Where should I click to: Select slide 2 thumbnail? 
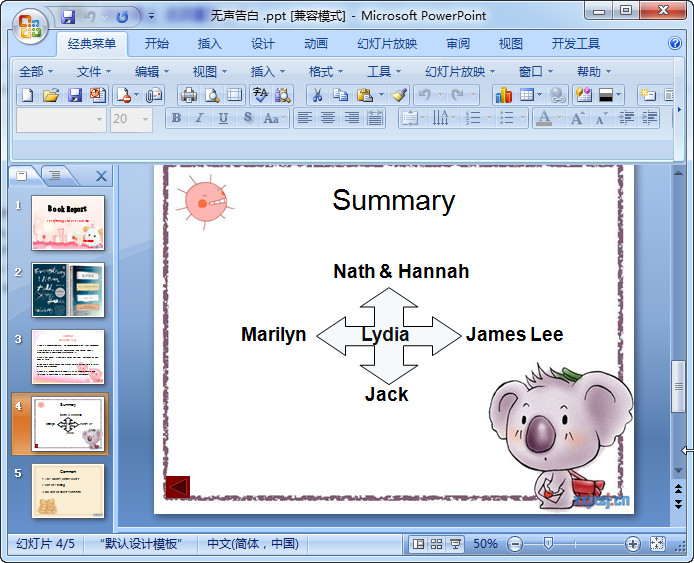(68, 290)
